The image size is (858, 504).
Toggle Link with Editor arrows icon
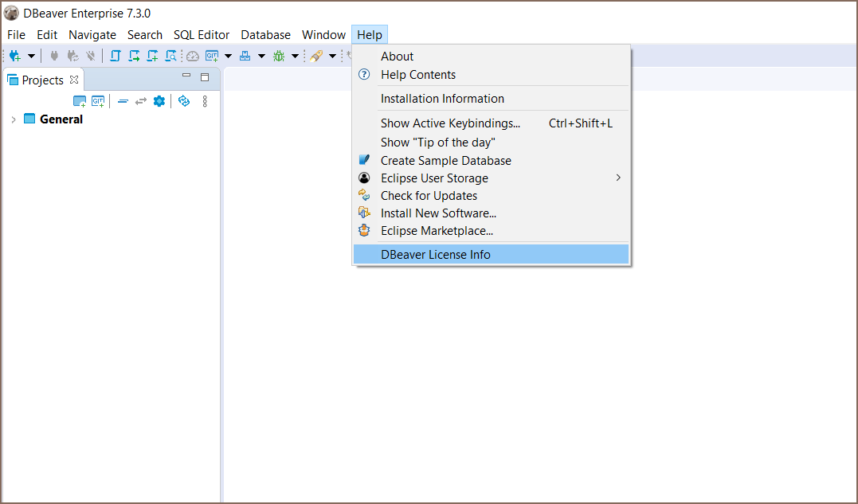pos(141,101)
